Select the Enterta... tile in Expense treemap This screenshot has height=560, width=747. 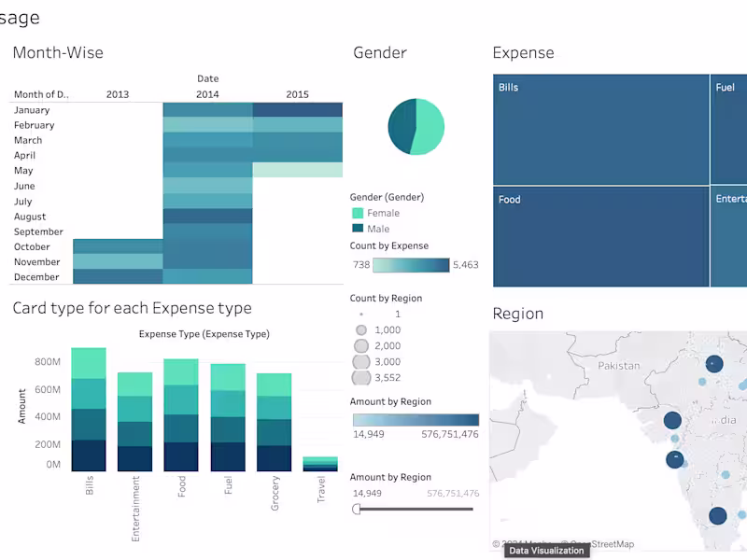click(729, 237)
